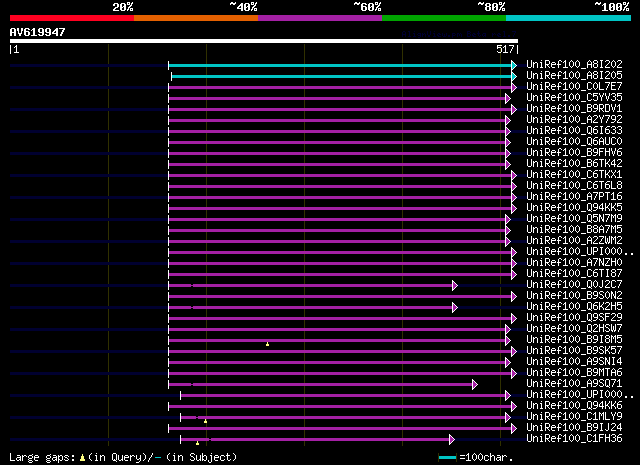640x465 pixels.
Task: Open hit UniRef100_A8I205
Action: 574,76
